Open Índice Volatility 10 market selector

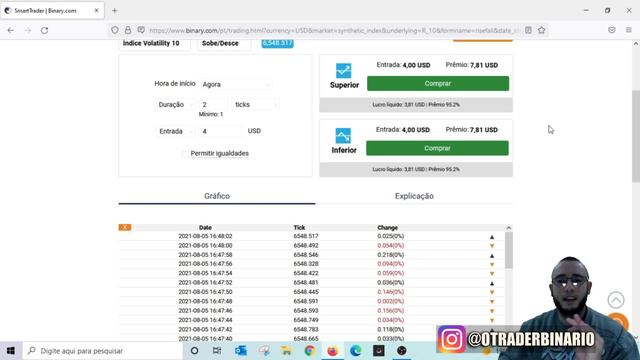(x=154, y=43)
